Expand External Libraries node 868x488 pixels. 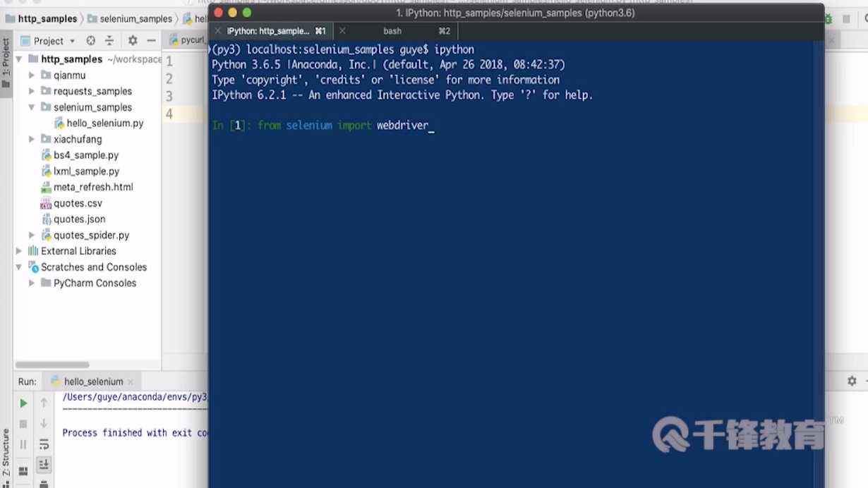(x=19, y=251)
